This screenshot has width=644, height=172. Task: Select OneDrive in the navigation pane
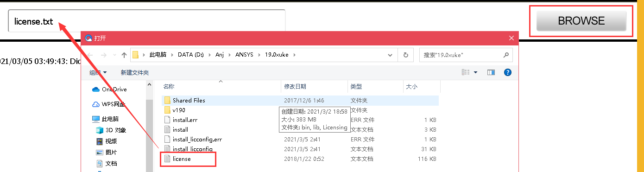pyautogui.click(x=110, y=89)
